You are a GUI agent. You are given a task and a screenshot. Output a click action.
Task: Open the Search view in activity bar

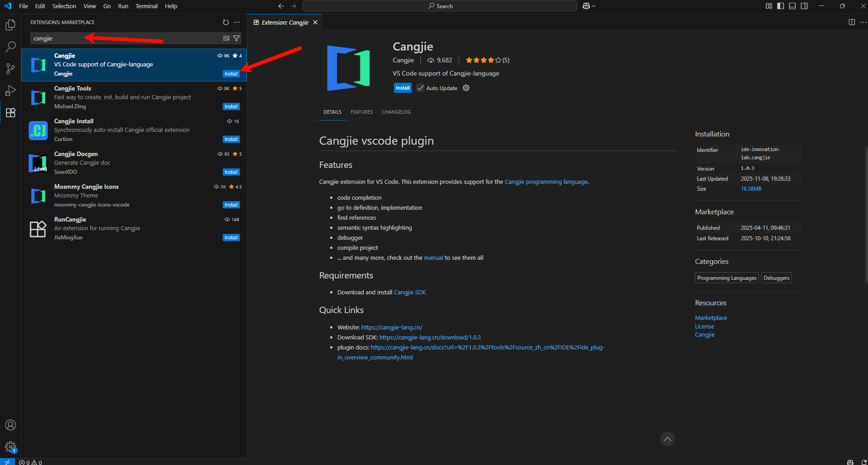[x=10, y=46]
